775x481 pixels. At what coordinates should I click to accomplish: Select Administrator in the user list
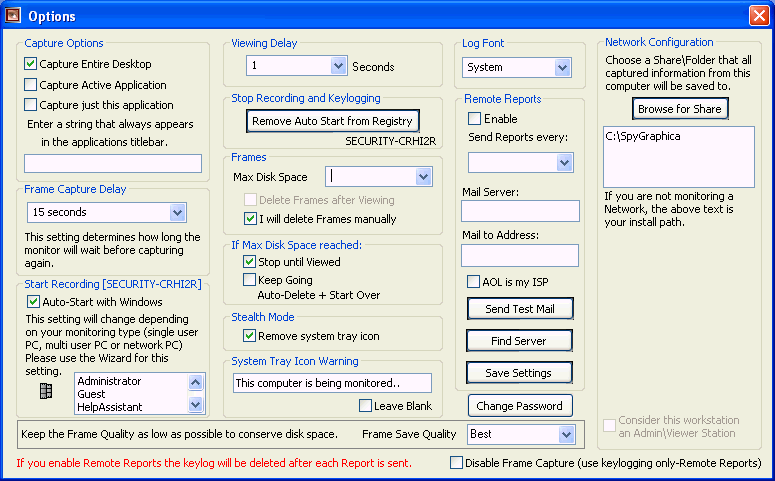tap(110, 381)
